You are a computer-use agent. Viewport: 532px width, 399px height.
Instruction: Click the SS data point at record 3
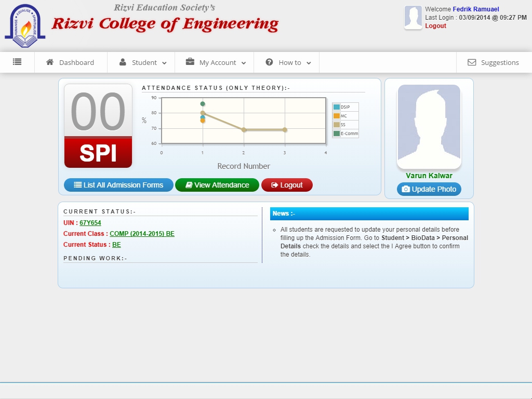(285, 130)
